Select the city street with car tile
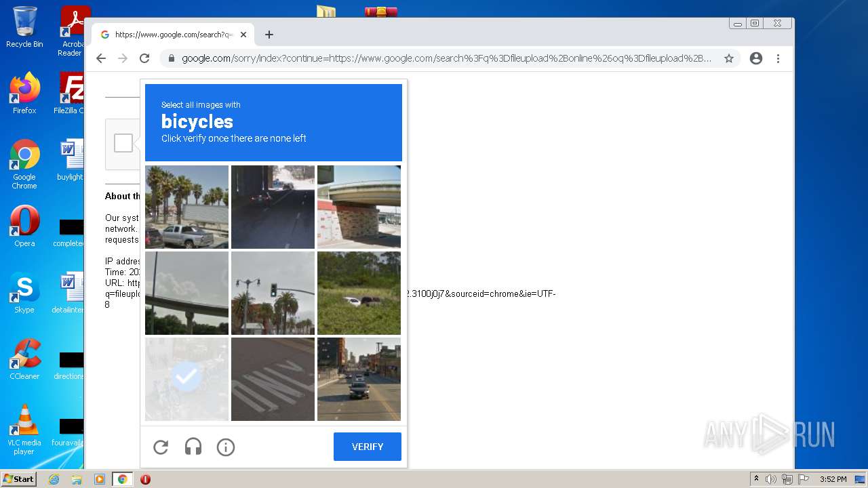This screenshot has width=868, height=488. [x=359, y=379]
